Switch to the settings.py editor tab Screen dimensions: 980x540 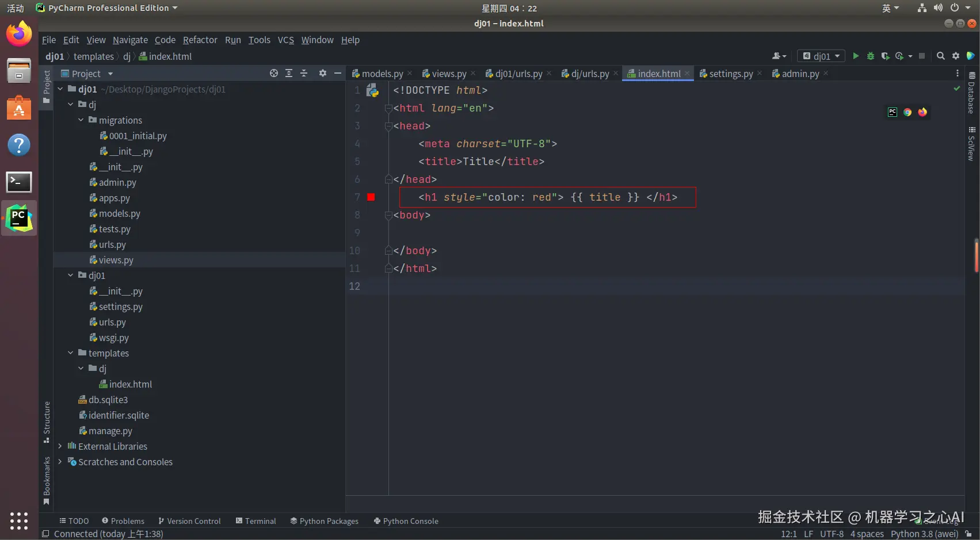(x=730, y=74)
